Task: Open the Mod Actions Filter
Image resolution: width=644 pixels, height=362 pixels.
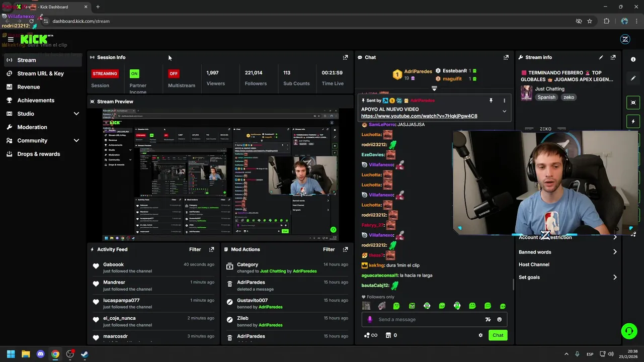Action: point(329,249)
